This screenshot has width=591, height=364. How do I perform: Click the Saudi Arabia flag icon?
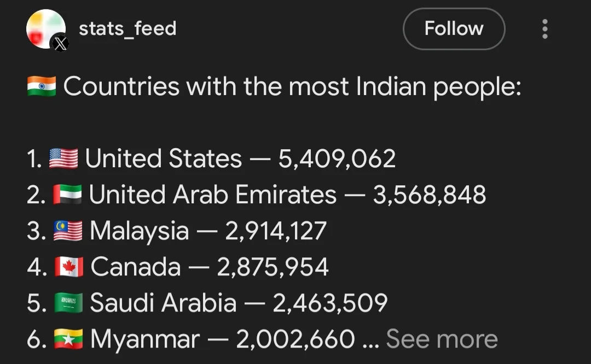[68, 303]
